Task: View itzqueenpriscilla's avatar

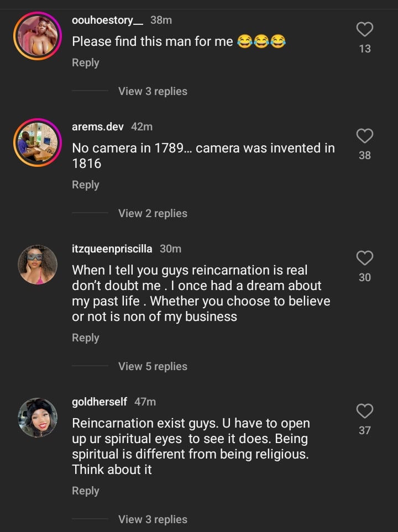Action: coord(38,264)
